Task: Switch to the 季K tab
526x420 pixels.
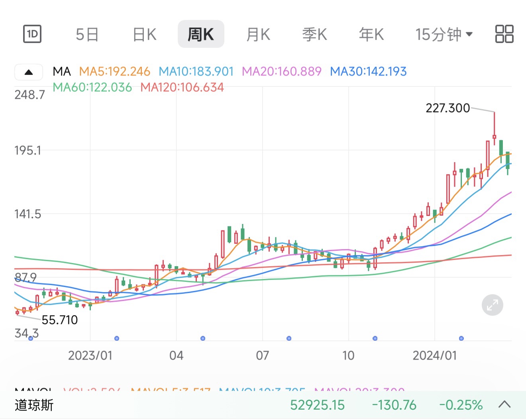Action: [315, 34]
